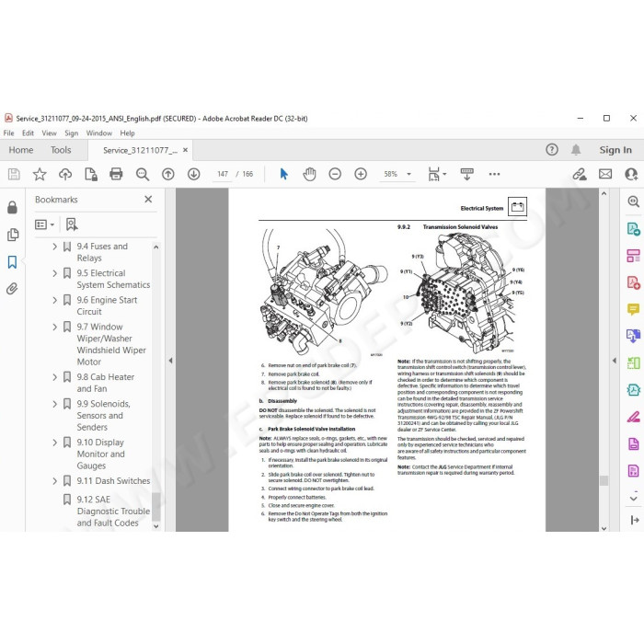The height and width of the screenshot is (644, 644).
Task: Open Create PDF tool
Action: pyautogui.click(x=633, y=282)
